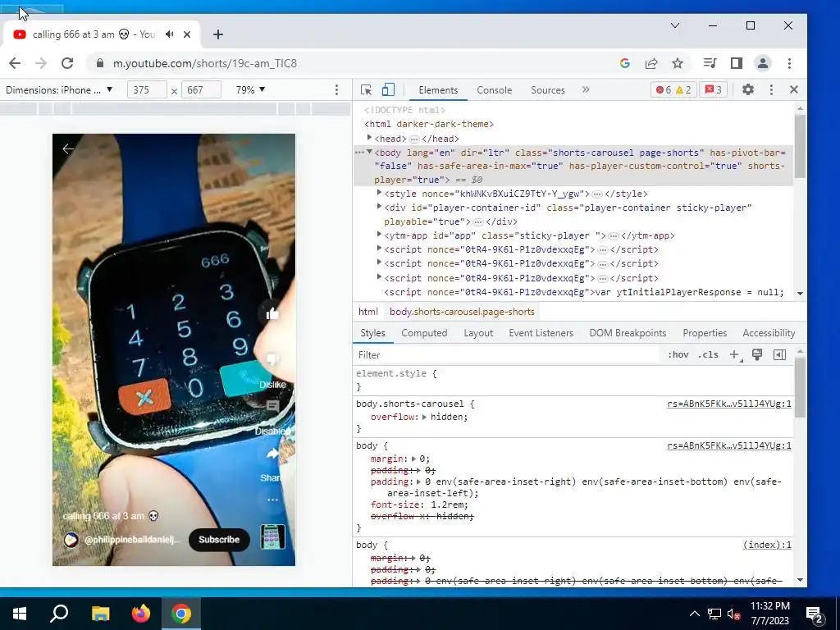
Task: Open the DOM Breakpoints tab
Action: click(628, 333)
